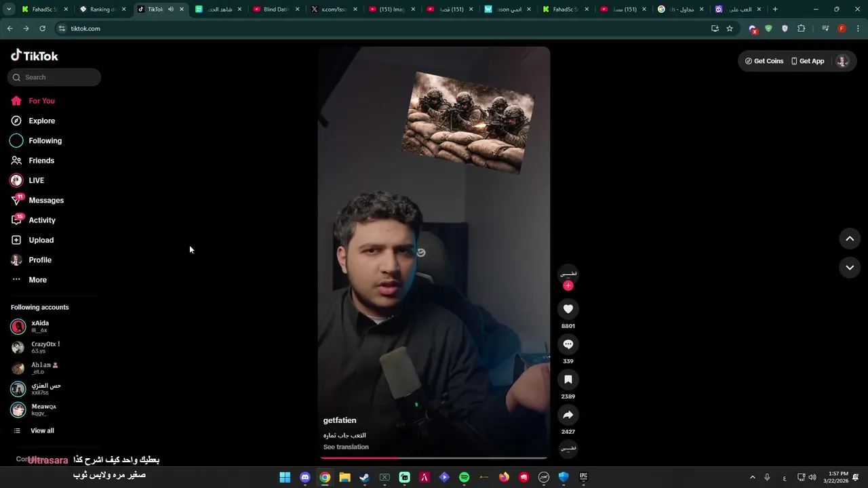Open the browser Extensions puzzle icon
Viewport: 868px width, 488px height.
(x=802, y=28)
